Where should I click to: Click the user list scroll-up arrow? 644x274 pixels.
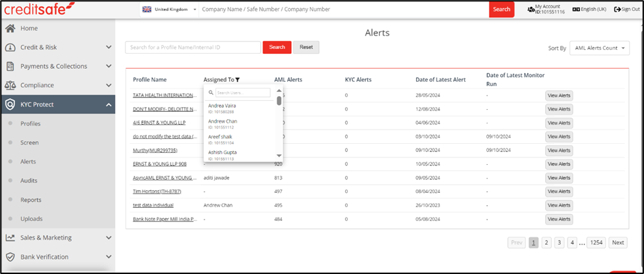click(x=279, y=91)
